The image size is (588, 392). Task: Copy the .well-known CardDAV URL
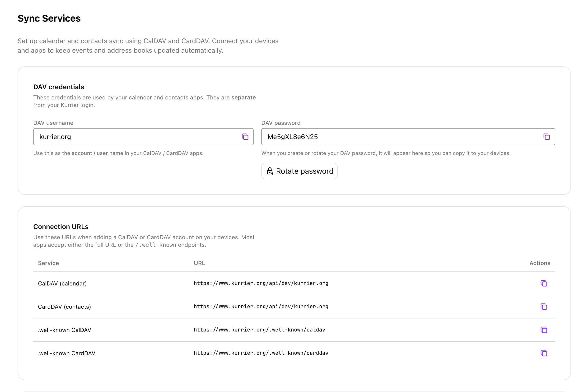click(544, 353)
